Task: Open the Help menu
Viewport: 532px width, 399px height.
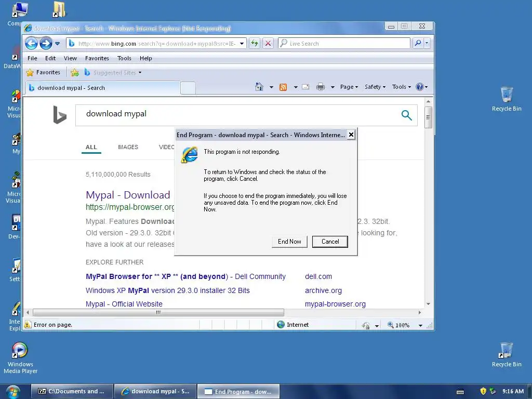Action: click(146, 58)
